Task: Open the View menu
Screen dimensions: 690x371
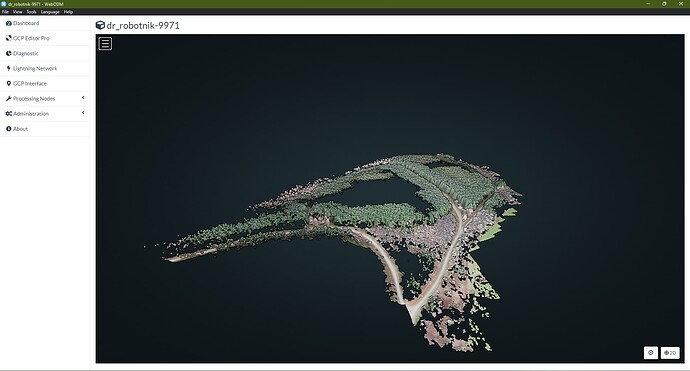Action: (18, 12)
